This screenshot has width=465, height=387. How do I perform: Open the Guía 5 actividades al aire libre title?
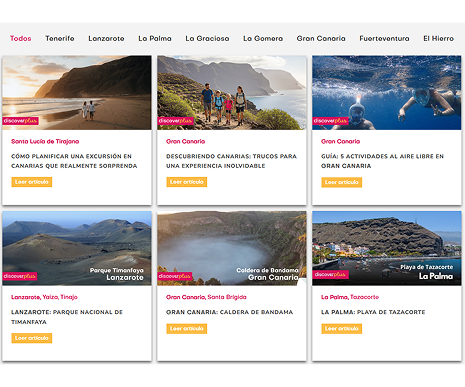click(x=382, y=161)
